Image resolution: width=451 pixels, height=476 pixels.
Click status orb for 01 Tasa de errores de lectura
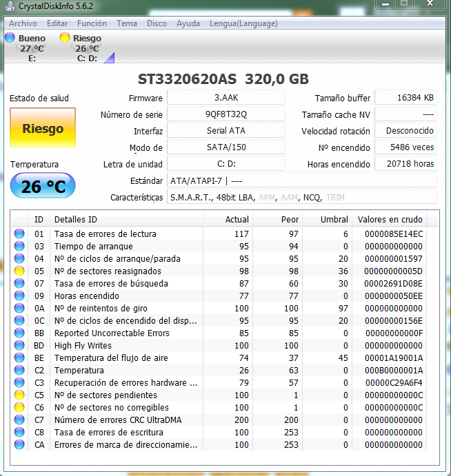19,234
